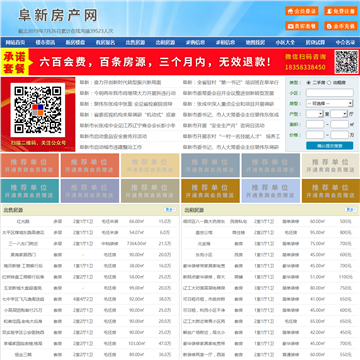
Task: Open news link 省委巡视机构来阜调研
Action: (x=128, y=115)
